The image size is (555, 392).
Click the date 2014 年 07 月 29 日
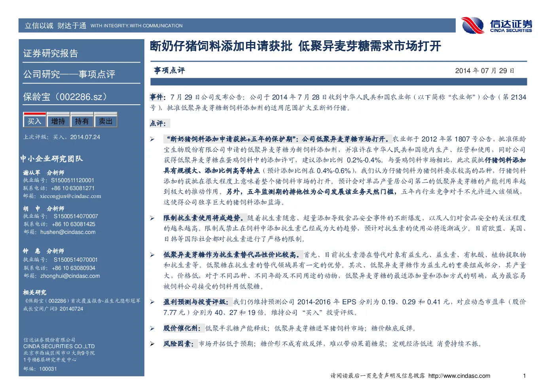pyautogui.click(x=485, y=71)
